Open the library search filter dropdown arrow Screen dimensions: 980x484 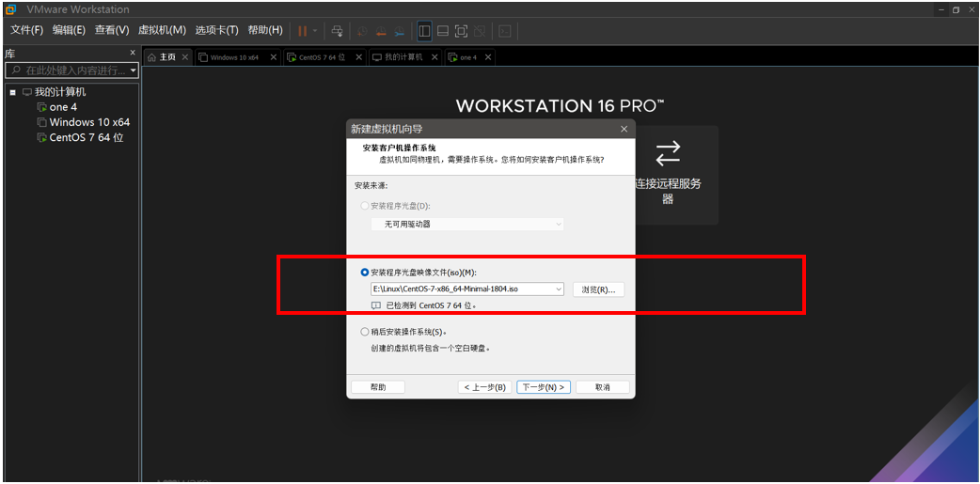point(134,70)
